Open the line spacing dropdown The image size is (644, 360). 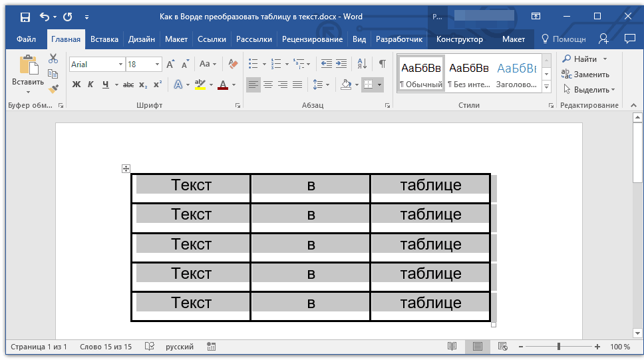[x=321, y=85]
